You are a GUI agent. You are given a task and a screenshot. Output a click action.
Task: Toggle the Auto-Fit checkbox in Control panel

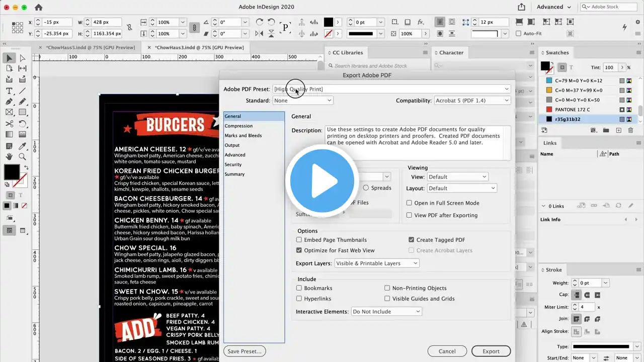(x=519, y=34)
